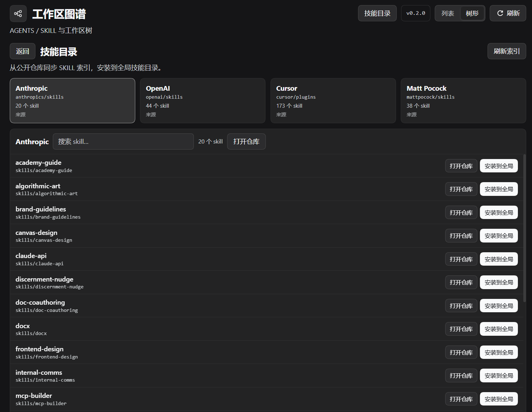This screenshot has height=412, width=532.
Task: Open the repo for algorithmic-art
Action: coord(461,189)
